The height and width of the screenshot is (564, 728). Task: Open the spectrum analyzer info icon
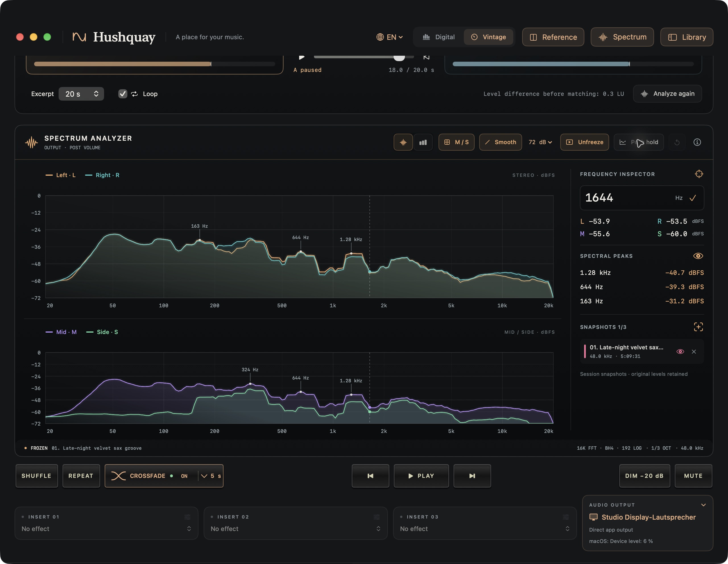[697, 142]
